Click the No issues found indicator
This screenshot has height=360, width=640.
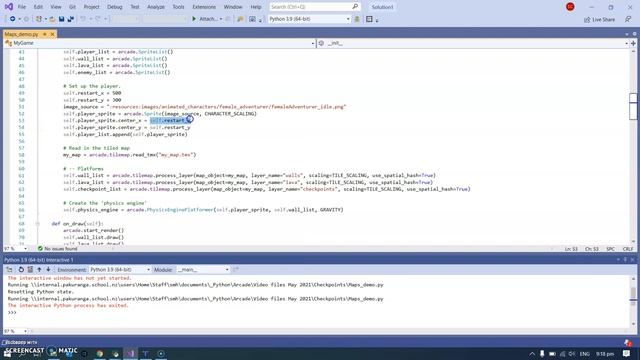pos(58,249)
